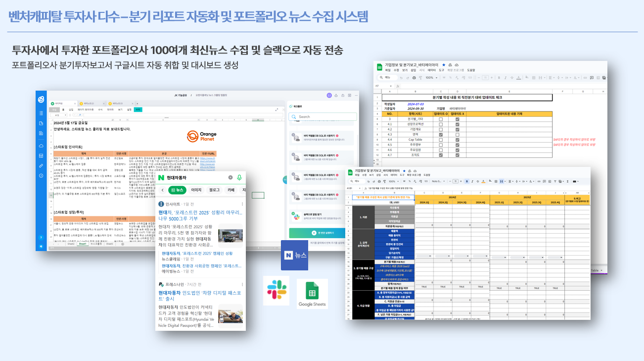The image size is (644, 361).
Task: Click the Google Sheets file icon in upper window
Action: click(379, 67)
